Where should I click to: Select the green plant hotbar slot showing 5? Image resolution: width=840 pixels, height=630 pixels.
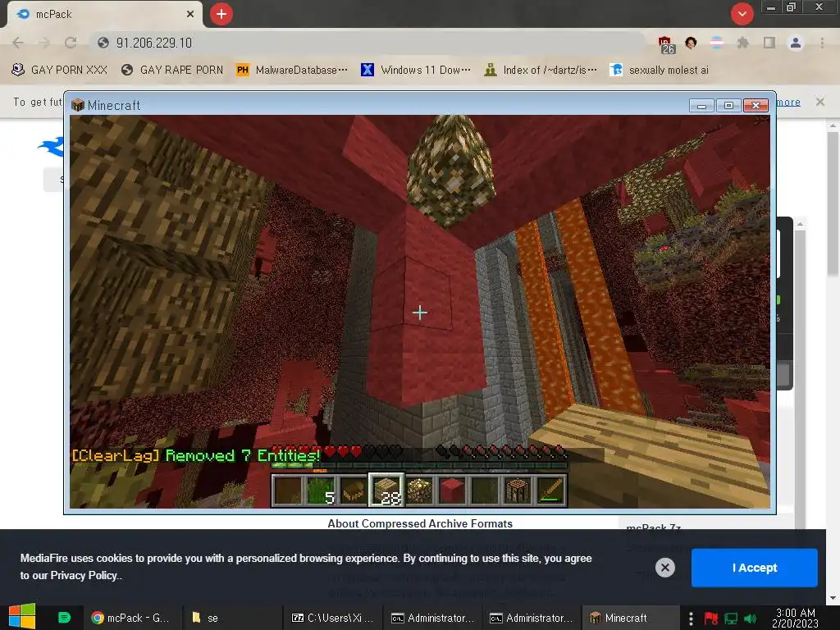[321, 491]
